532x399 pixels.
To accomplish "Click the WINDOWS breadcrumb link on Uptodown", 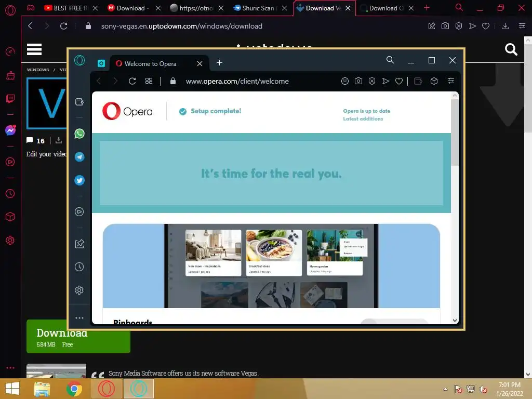I will tap(38, 70).
